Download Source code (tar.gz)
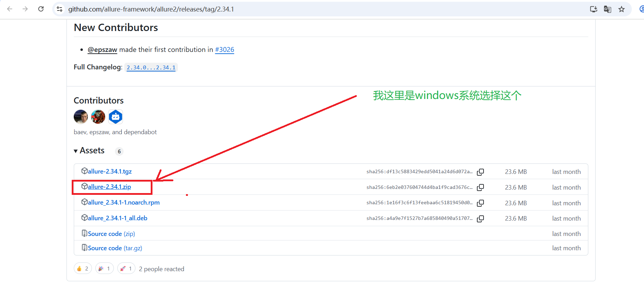Image resolution: width=644 pixels, height=306 pixels. (115, 248)
